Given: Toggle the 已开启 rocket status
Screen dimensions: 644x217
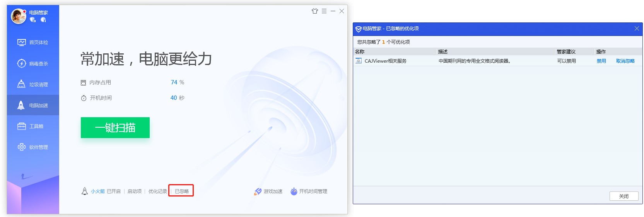Looking at the screenshot, I should click(x=114, y=191).
